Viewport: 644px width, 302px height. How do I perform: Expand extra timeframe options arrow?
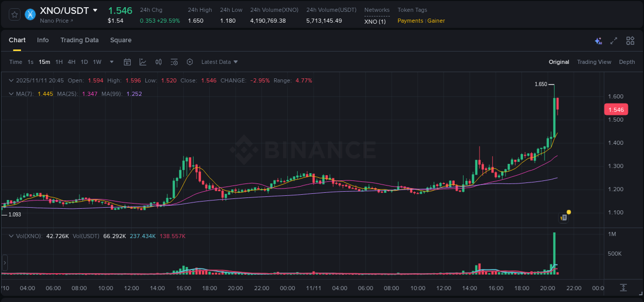tap(111, 61)
